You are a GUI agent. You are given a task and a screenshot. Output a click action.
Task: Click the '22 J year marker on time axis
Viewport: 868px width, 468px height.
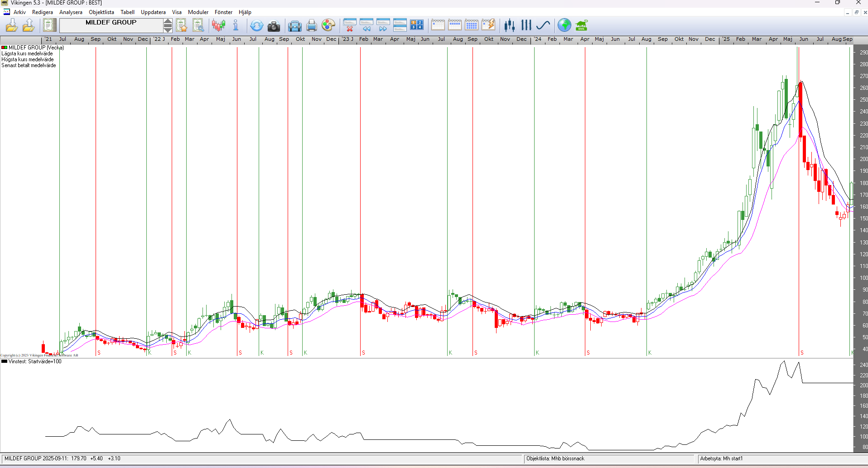pos(159,39)
